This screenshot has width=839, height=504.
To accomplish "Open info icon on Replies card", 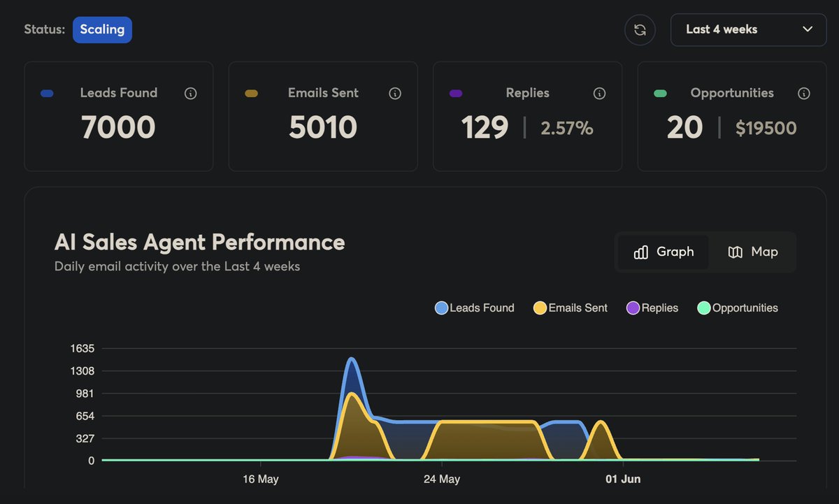I will coord(599,94).
